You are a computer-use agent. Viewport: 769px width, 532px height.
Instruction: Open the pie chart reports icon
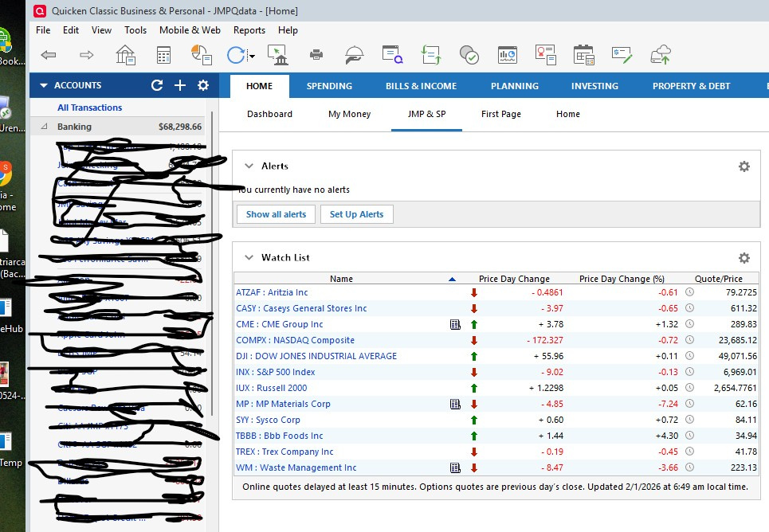tap(201, 54)
